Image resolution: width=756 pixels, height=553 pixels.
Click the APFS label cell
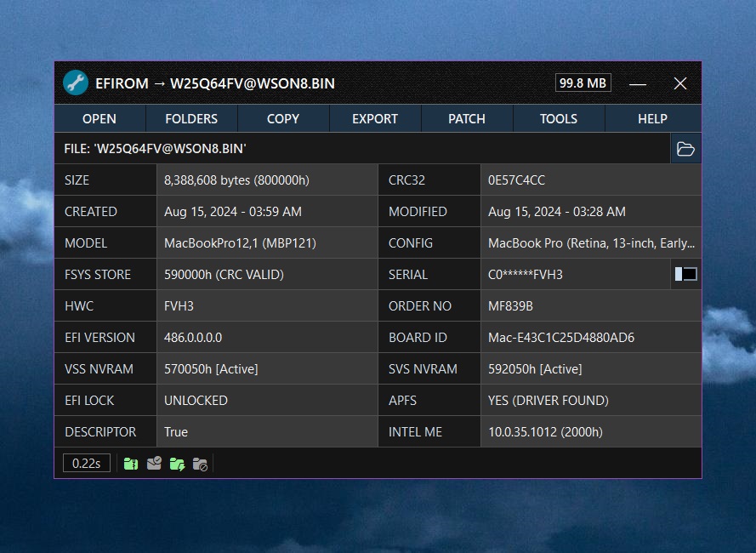pyautogui.click(x=429, y=400)
